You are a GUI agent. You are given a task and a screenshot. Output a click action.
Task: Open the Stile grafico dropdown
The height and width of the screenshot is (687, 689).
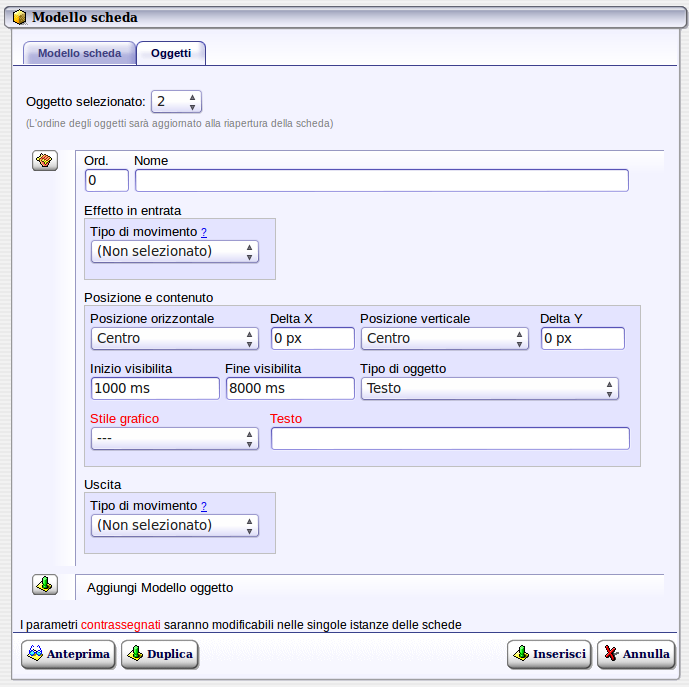point(174,438)
